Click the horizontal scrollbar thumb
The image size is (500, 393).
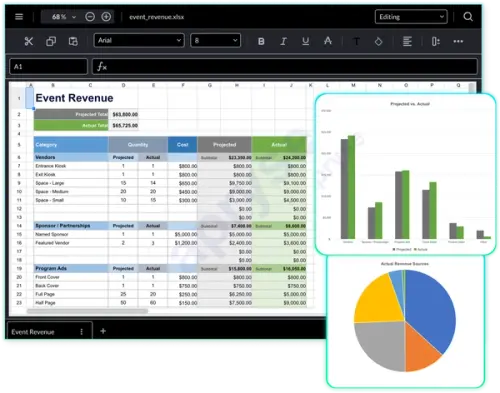point(87,311)
